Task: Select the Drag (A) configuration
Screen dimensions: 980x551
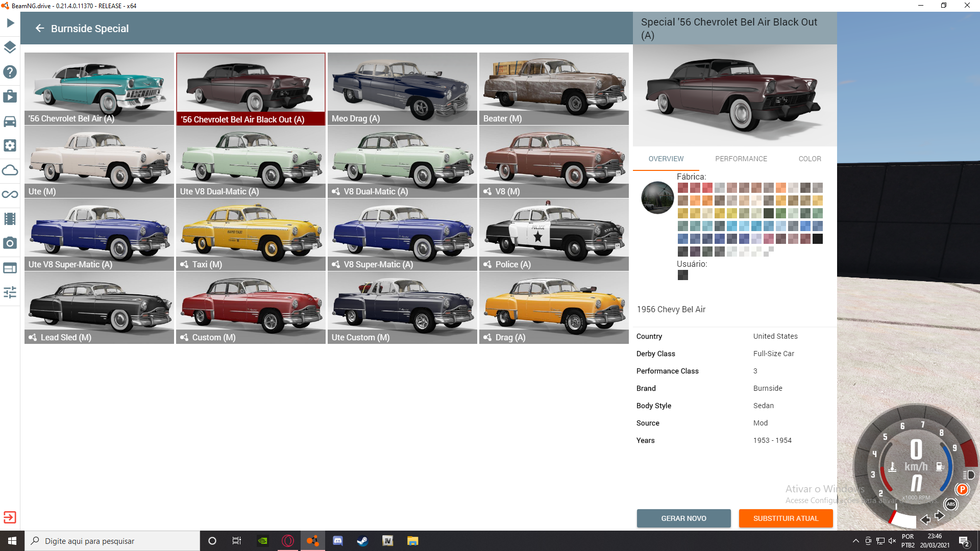Action: pyautogui.click(x=554, y=308)
